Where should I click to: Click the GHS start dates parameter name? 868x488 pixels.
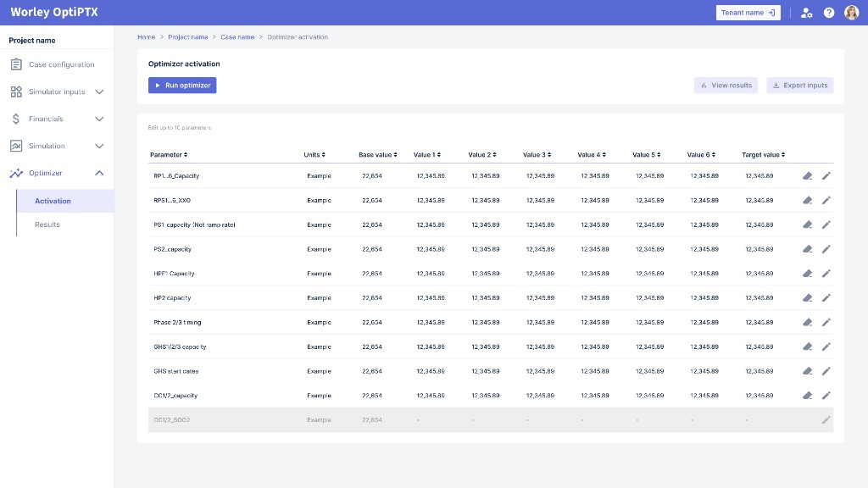pos(176,371)
